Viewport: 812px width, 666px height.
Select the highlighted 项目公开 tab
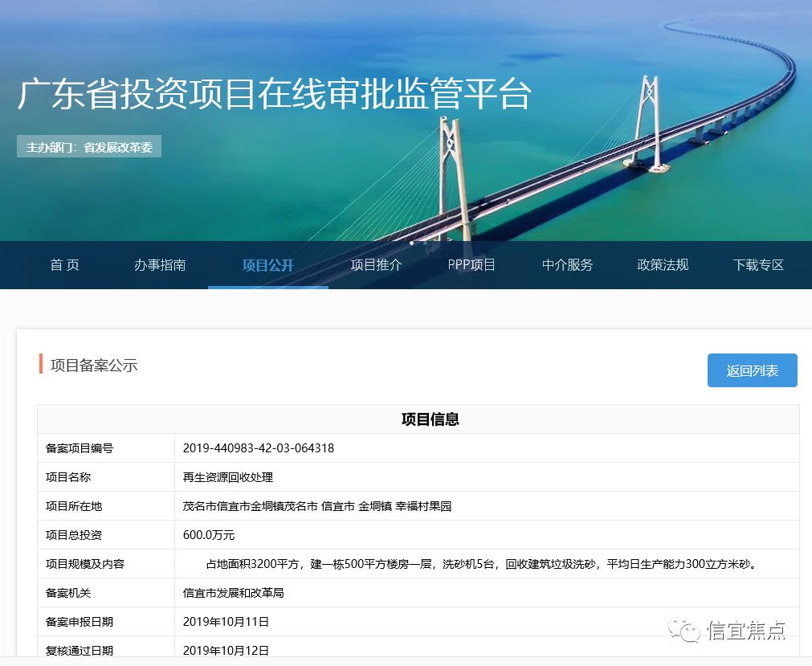pyautogui.click(x=267, y=265)
